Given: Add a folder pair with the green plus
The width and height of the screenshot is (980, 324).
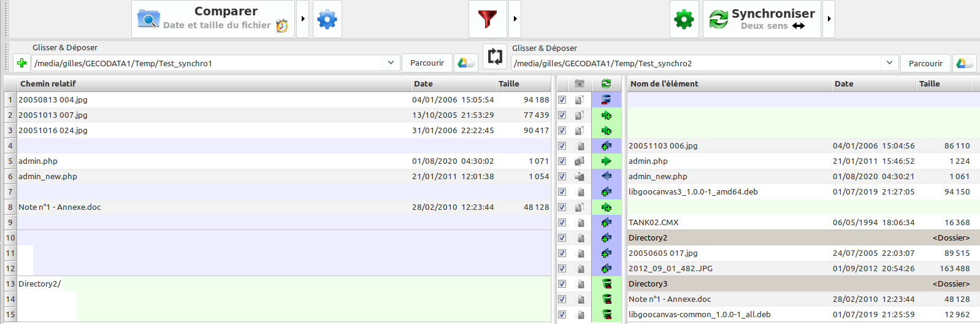Looking at the screenshot, I should coord(21,63).
